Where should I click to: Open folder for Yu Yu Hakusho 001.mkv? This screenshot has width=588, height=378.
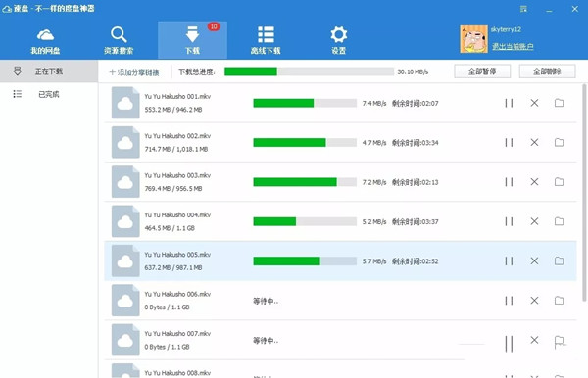pyautogui.click(x=560, y=103)
